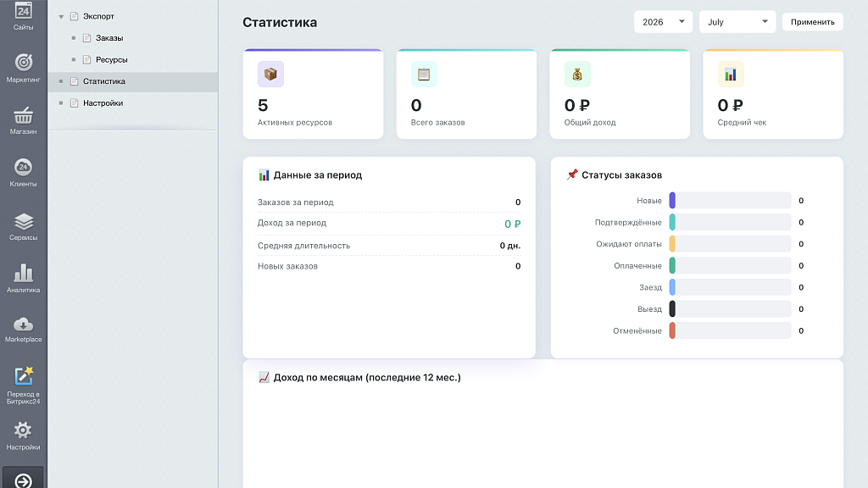This screenshot has width=868, height=488.
Task: Open the Marketplace cloud icon
Action: [23, 324]
